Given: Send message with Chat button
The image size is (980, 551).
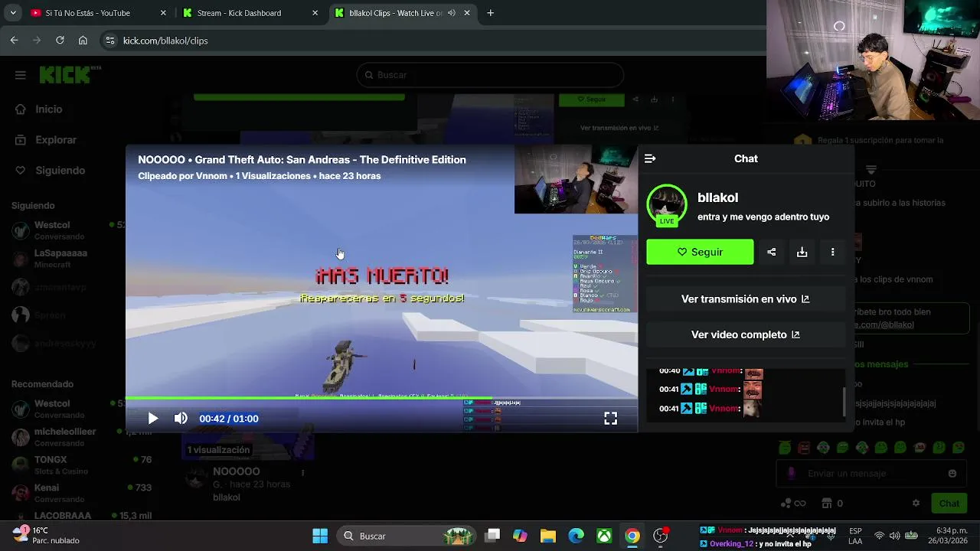Looking at the screenshot, I should [x=949, y=504].
